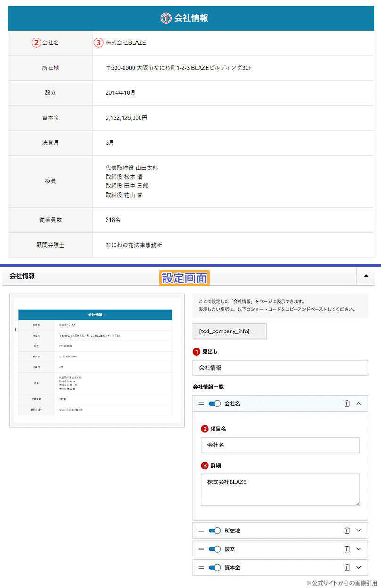Delete the 会社名 item with trash icon
Viewport: 381px width, 588px height.
click(x=347, y=404)
